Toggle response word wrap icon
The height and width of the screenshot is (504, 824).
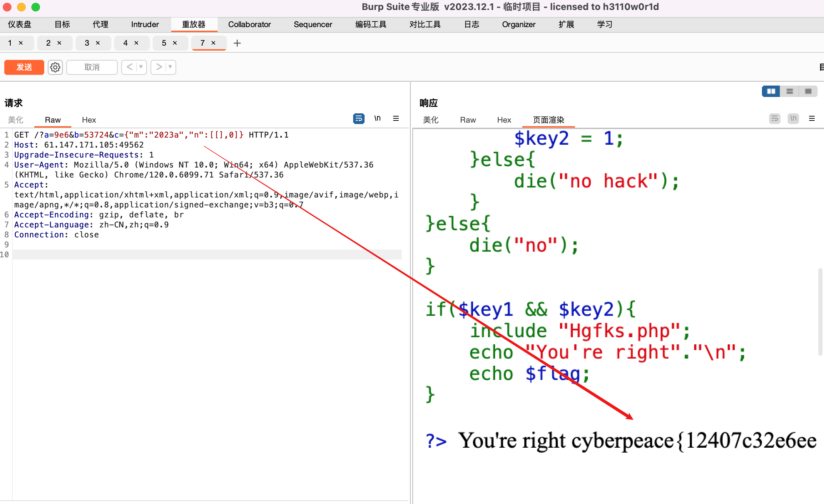(774, 118)
